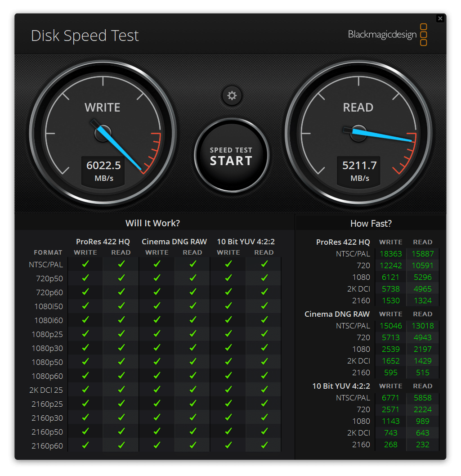Click the Cinema DNG NTSC/PAL write value 15046
Viewport: 461px width, 476px height.
[390, 326]
